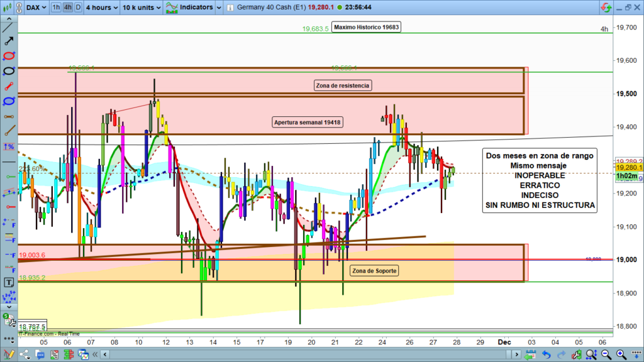Switch to the Daily (D) timeframe
Screen dimensions: 644x362
77,8
